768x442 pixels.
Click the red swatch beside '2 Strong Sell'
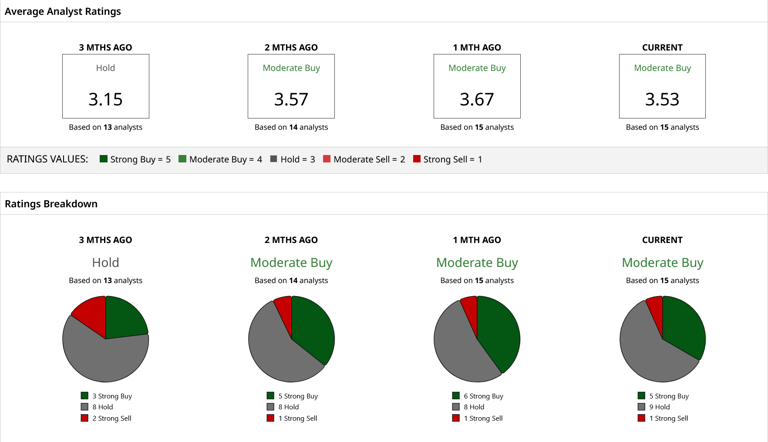click(85, 418)
